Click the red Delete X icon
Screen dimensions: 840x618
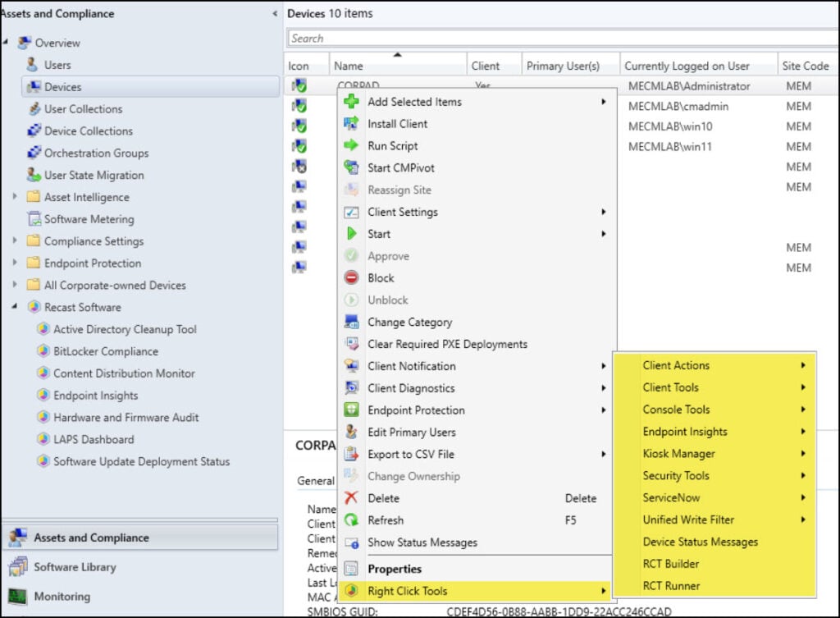(351, 498)
